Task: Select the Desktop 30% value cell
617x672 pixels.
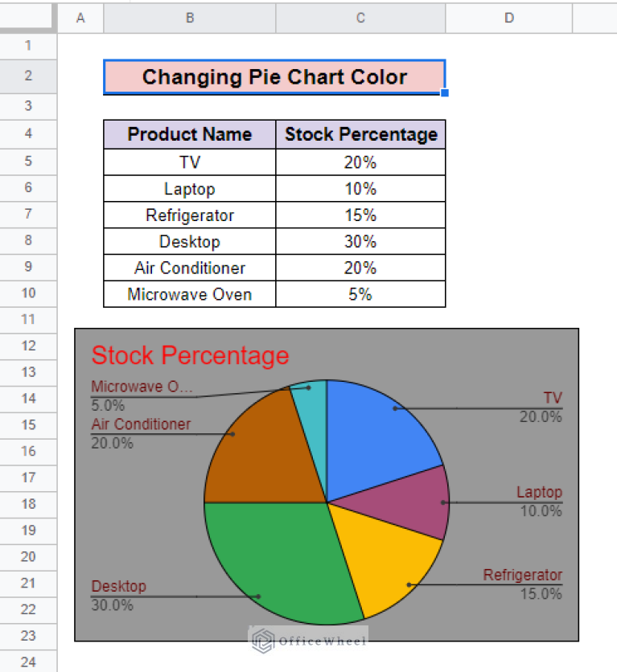Action: click(x=360, y=242)
